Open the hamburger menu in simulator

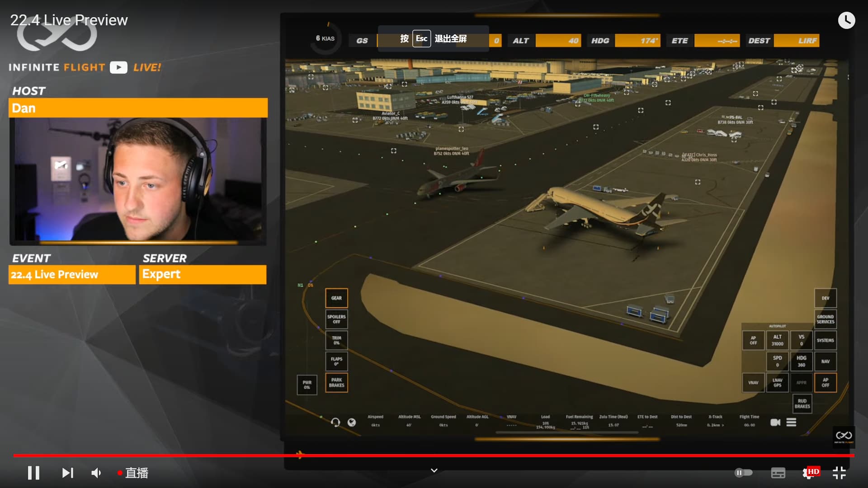click(791, 422)
